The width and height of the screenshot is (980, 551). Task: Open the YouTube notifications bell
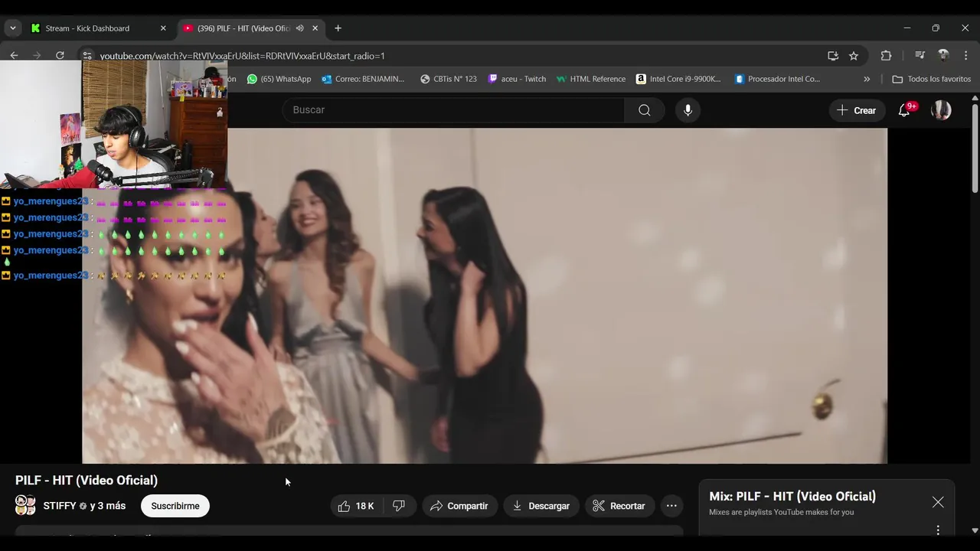[904, 110]
